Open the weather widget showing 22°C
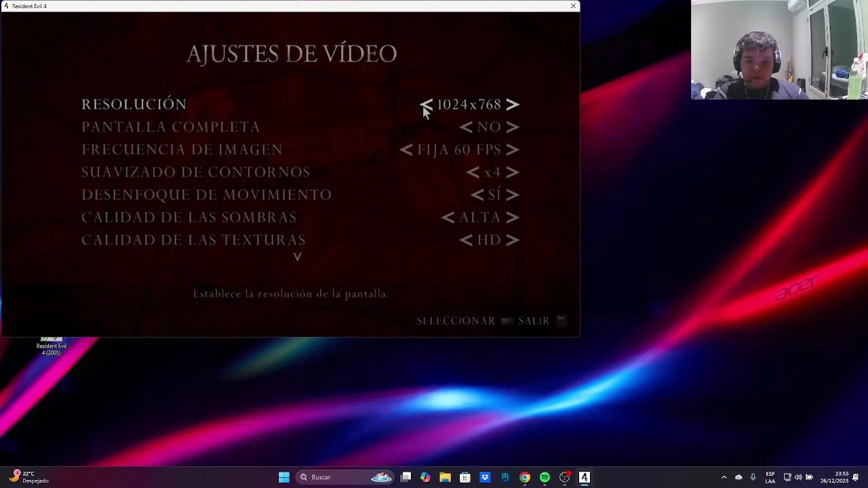The height and width of the screenshot is (488, 868). [x=28, y=477]
